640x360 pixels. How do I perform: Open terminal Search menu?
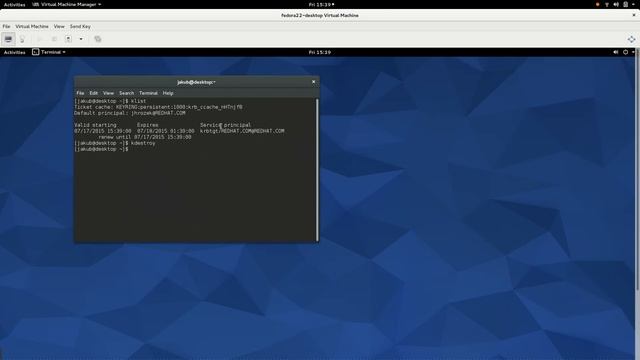(x=127, y=93)
